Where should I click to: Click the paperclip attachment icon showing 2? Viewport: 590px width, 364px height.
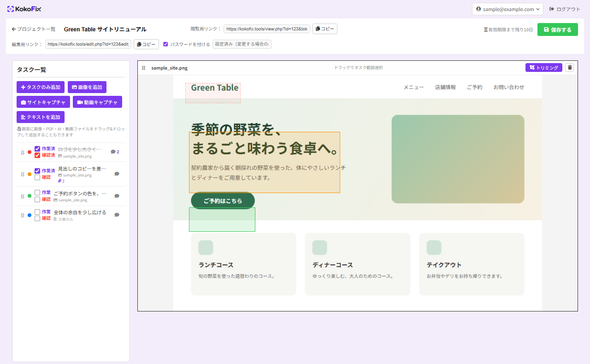61,181
